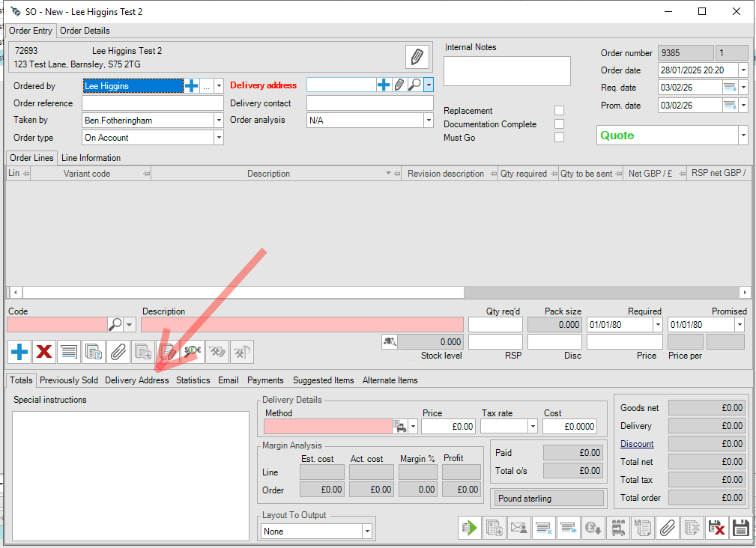Click the magnifier icon in the Code field
This screenshot has height=548, width=756.
pyautogui.click(x=115, y=325)
